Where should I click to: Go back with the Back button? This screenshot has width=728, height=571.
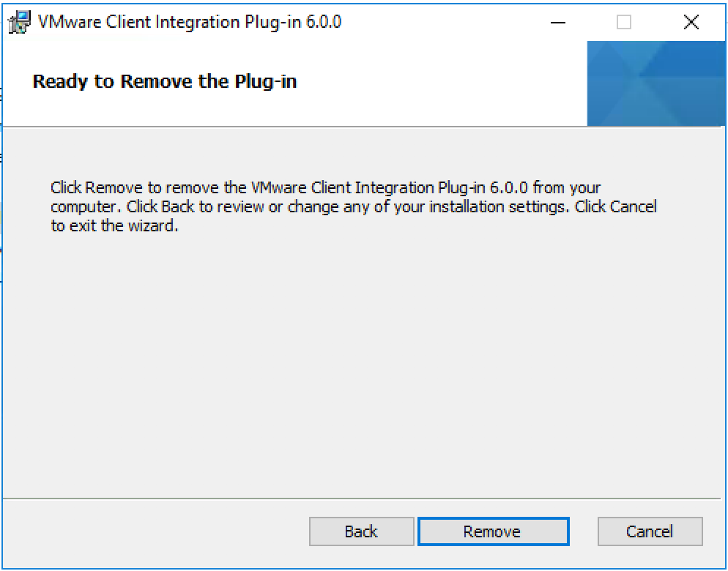(x=361, y=531)
